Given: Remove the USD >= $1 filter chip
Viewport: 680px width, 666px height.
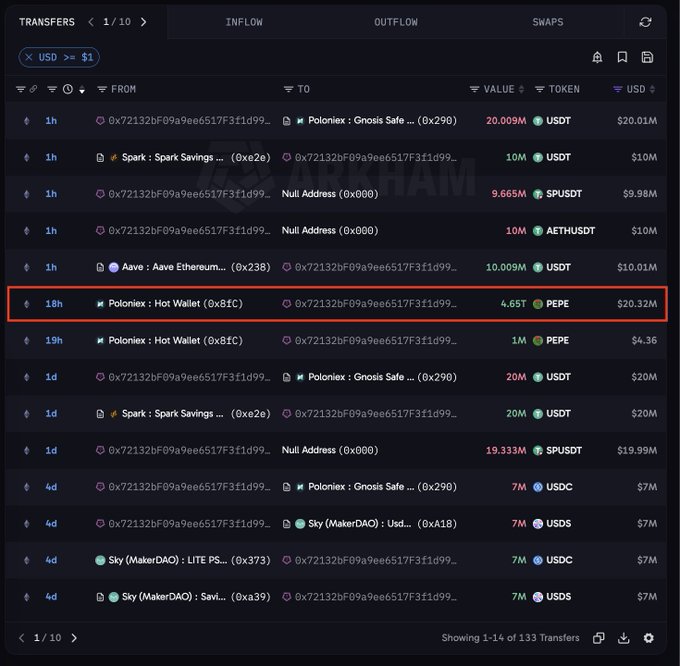Looking at the screenshot, I should tap(29, 57).
